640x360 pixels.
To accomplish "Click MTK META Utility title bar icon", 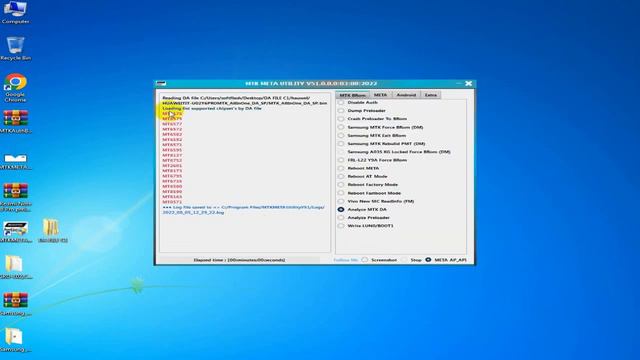I will point(161,83).
